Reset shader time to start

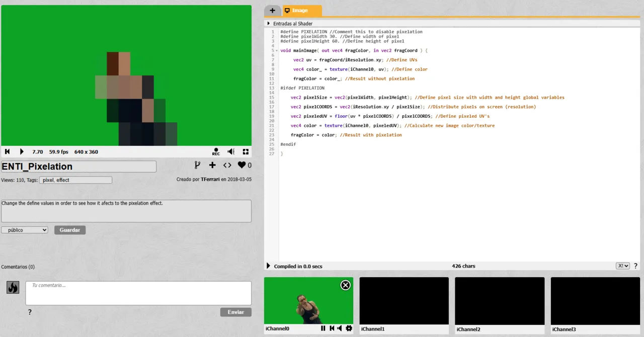tap(8, 151)
